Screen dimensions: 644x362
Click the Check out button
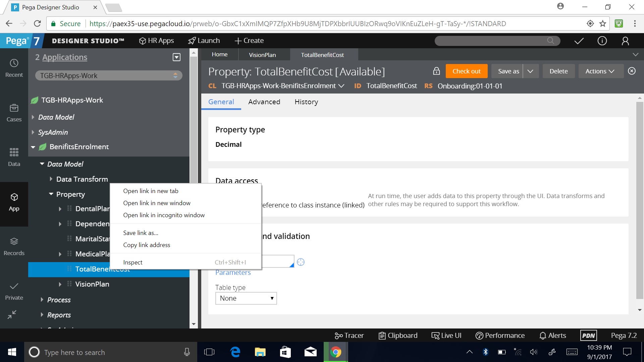(467, 71)
